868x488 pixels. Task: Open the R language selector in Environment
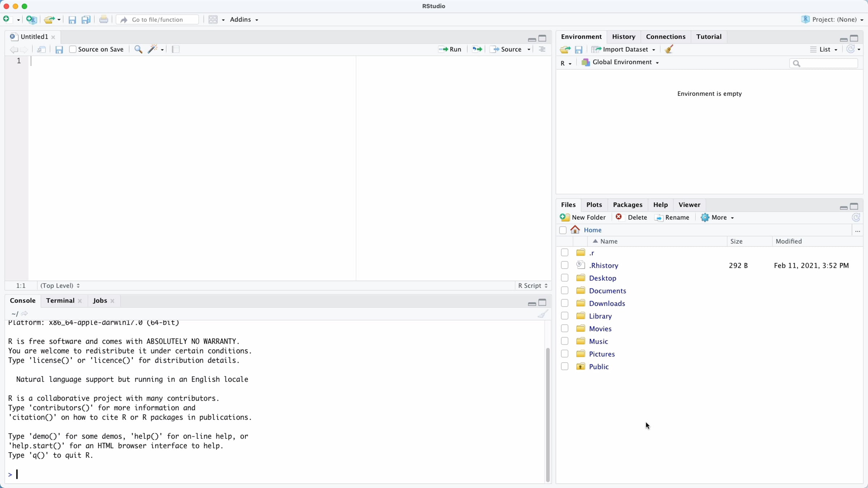(566, 63)
